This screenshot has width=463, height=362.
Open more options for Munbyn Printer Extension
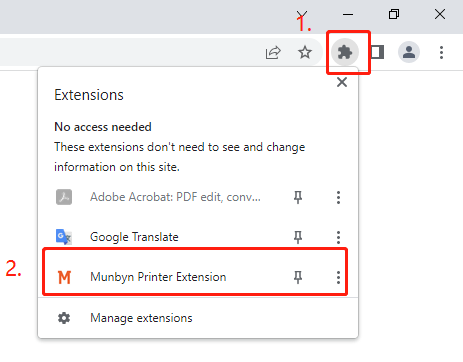click(338, 277)
